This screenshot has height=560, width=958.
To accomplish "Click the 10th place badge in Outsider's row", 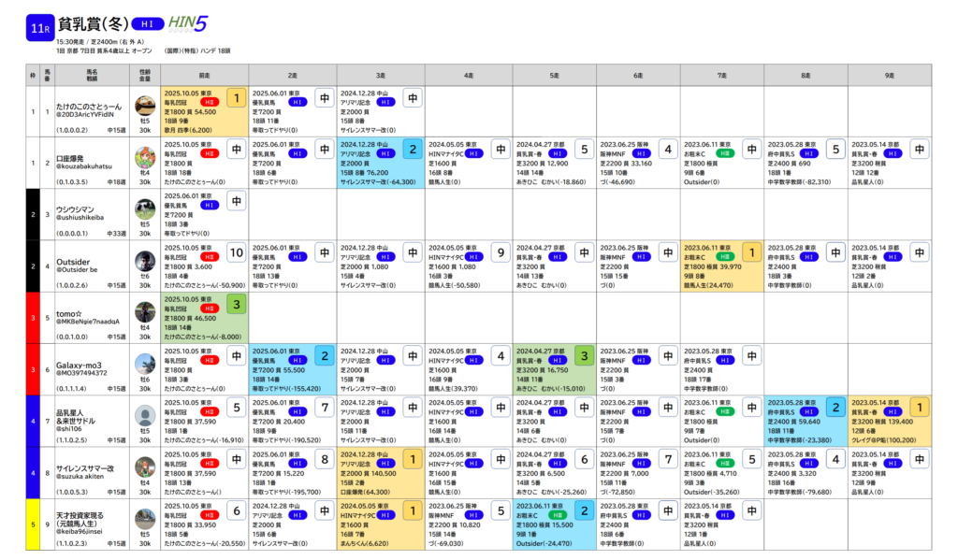I will point(236,252).
